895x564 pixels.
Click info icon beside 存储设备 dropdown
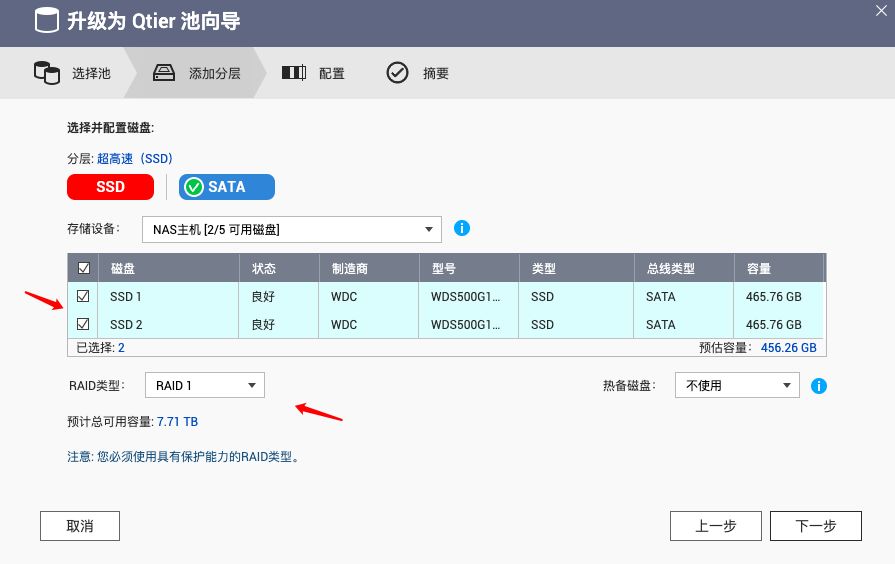tap(461, 228)
